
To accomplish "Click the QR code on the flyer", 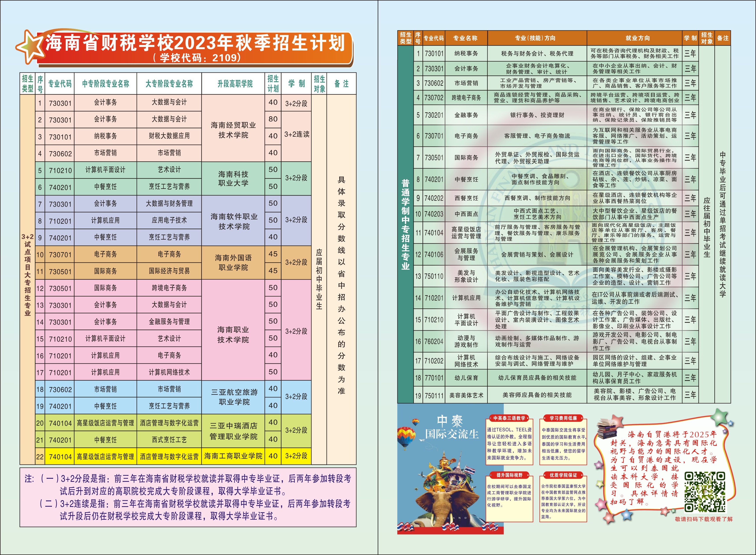I will pos(705,492).
